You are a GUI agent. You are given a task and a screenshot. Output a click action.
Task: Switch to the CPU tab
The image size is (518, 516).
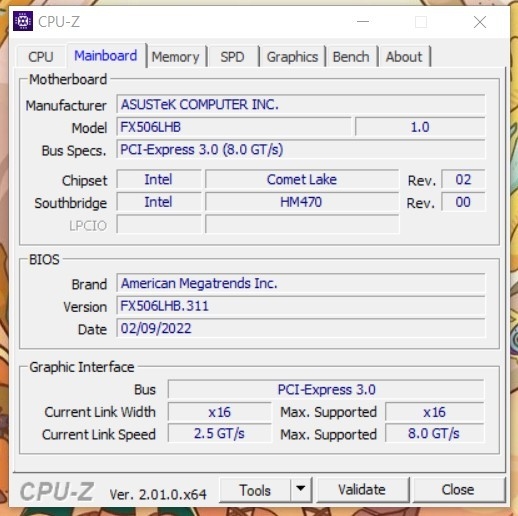click(x=41, y=57)
